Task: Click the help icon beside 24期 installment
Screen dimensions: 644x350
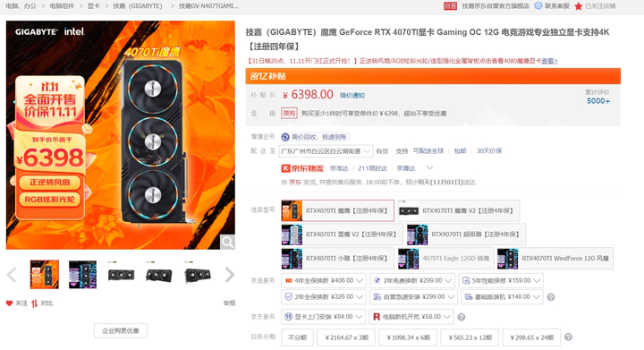Action: 568,337
